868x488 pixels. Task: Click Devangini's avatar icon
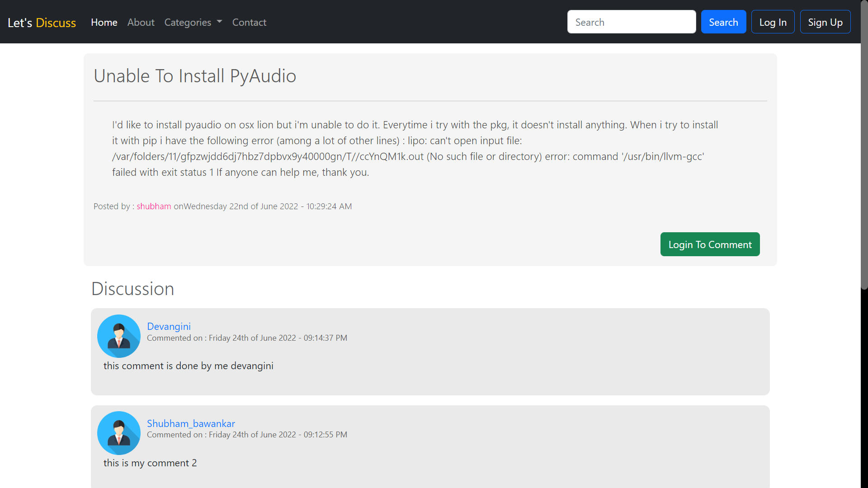tap(119, 336)
